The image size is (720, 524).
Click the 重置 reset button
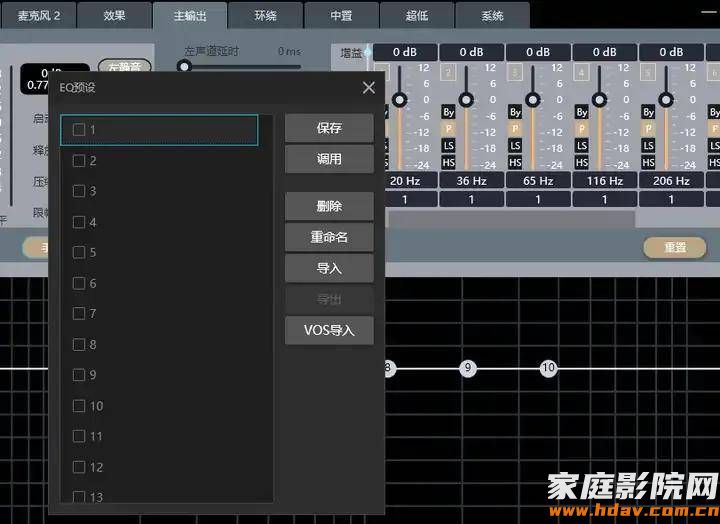coord(675,248)
